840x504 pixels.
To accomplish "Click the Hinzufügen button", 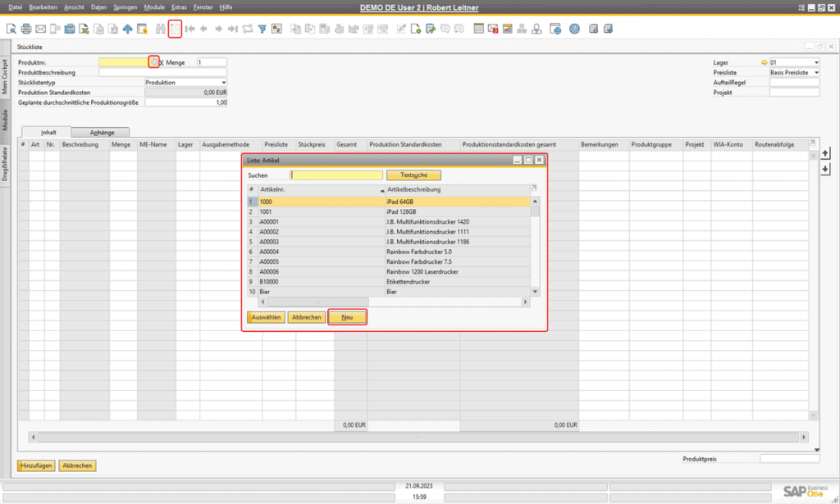I will [x=36, y=465].
